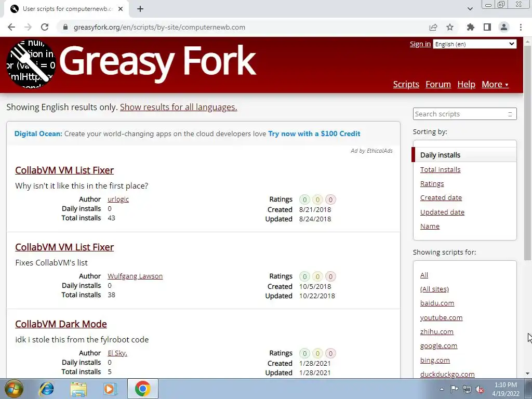Sort by Updated date

442,212
